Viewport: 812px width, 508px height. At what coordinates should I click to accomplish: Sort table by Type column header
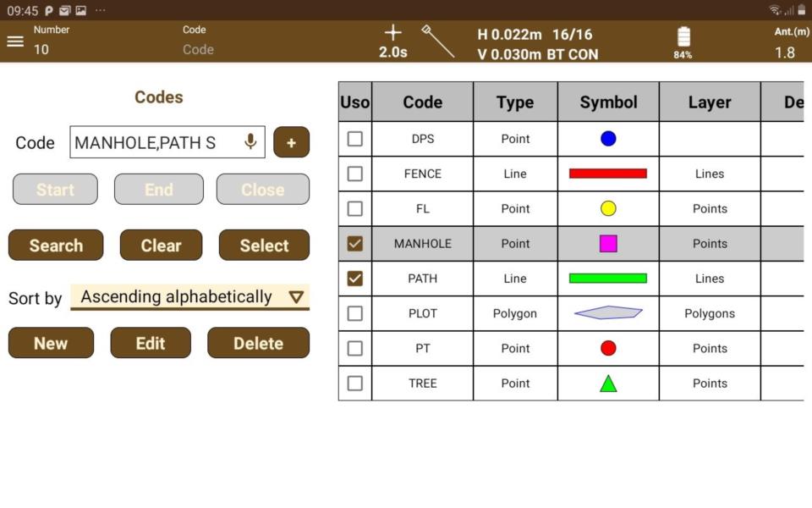pyautogui.click(x=515, y=102)
